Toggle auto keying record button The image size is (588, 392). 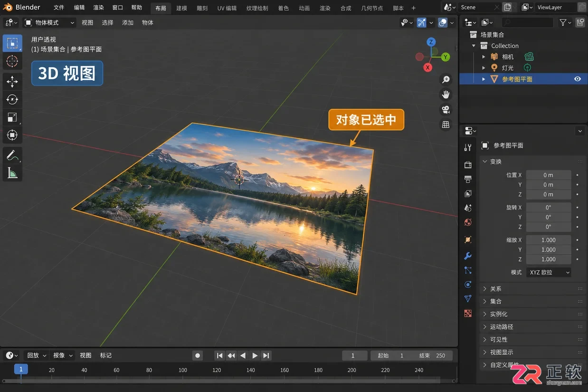tap(198, 355)
